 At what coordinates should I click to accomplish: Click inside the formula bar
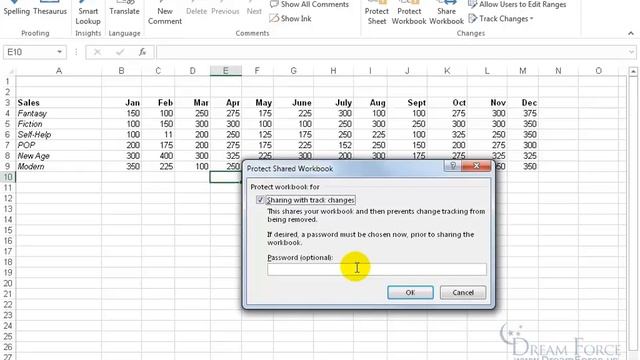(x=392, y=52)
